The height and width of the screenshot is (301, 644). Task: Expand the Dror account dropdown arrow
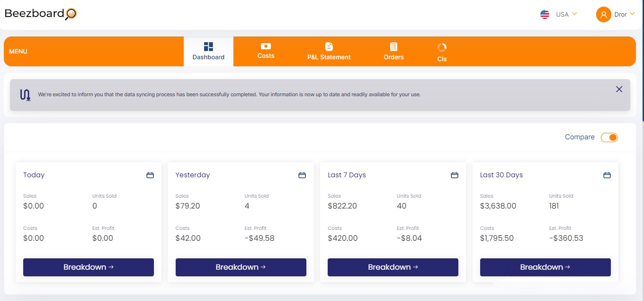632,14
